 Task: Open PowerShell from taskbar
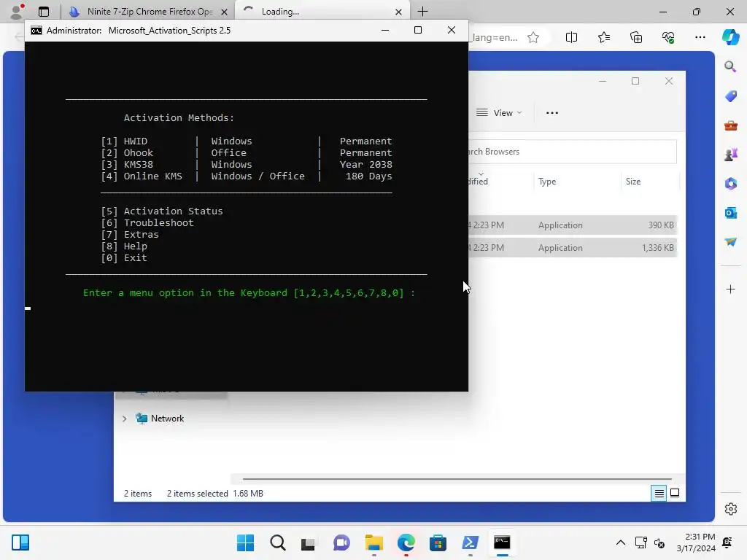click(471, 542)
